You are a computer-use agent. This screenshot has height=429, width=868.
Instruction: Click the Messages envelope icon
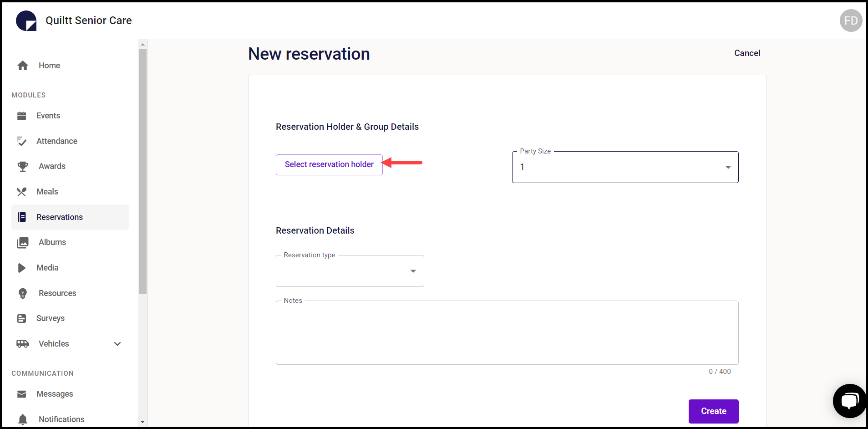point(21,394)
